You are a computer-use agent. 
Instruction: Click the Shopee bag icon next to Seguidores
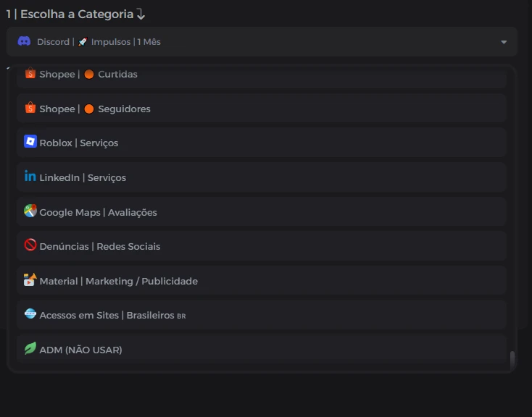point(30,108)
